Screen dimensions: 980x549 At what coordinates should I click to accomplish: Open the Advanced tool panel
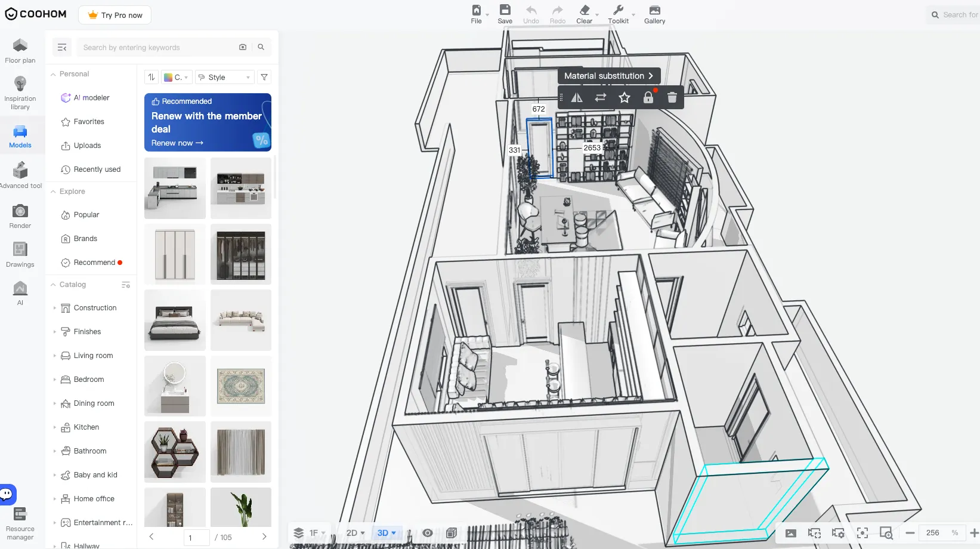click(x=20, y=175)
